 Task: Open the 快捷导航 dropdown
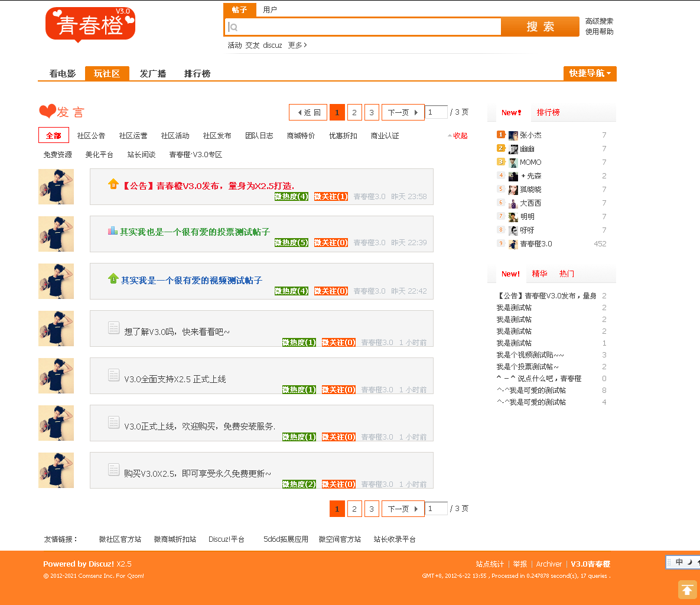[590, 73]
